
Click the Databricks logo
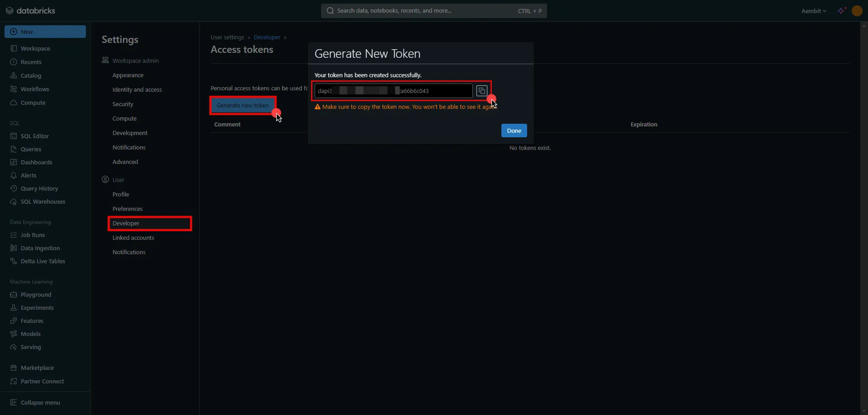pos(31,10)
